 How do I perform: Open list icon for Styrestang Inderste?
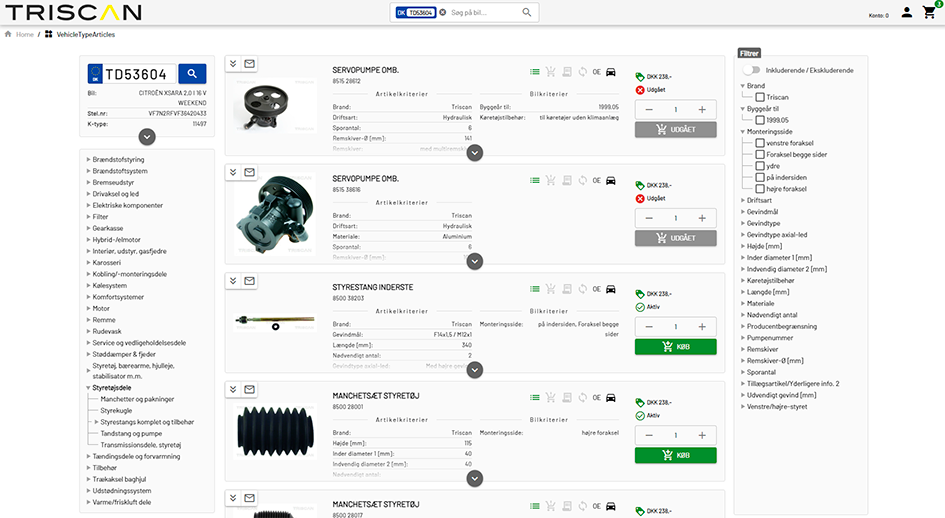[x=535, y=289]
